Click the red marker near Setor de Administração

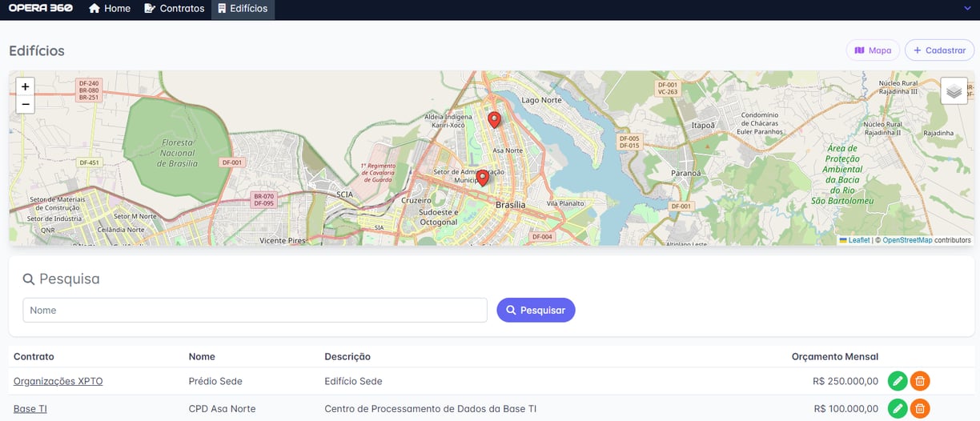(x=482, y=178)
